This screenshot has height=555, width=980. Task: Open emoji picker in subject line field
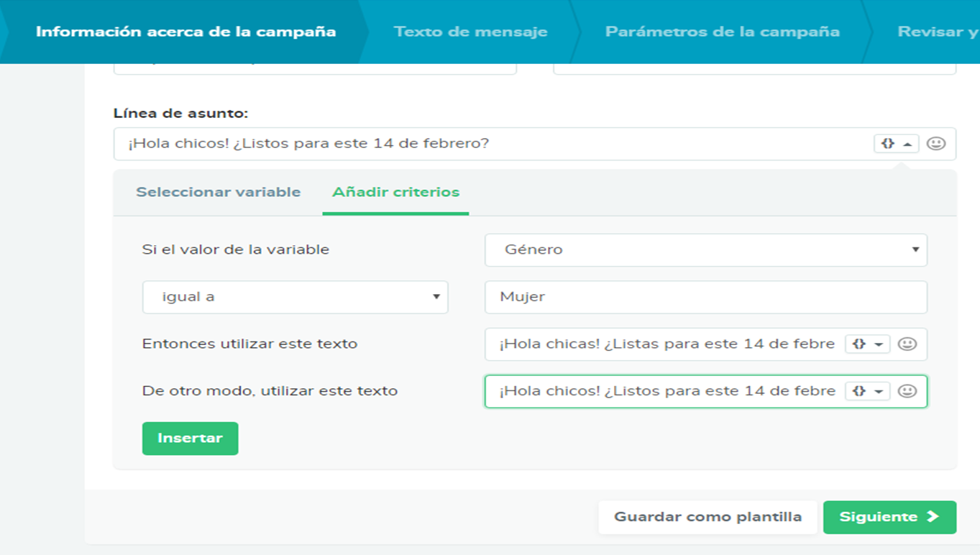click(x=935, y=143)
